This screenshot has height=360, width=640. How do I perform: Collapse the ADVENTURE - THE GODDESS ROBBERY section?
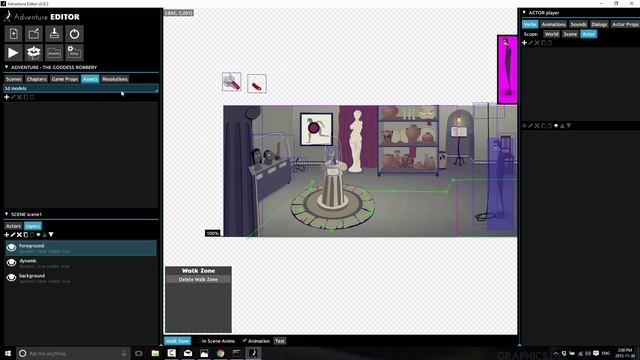[7, 67]
